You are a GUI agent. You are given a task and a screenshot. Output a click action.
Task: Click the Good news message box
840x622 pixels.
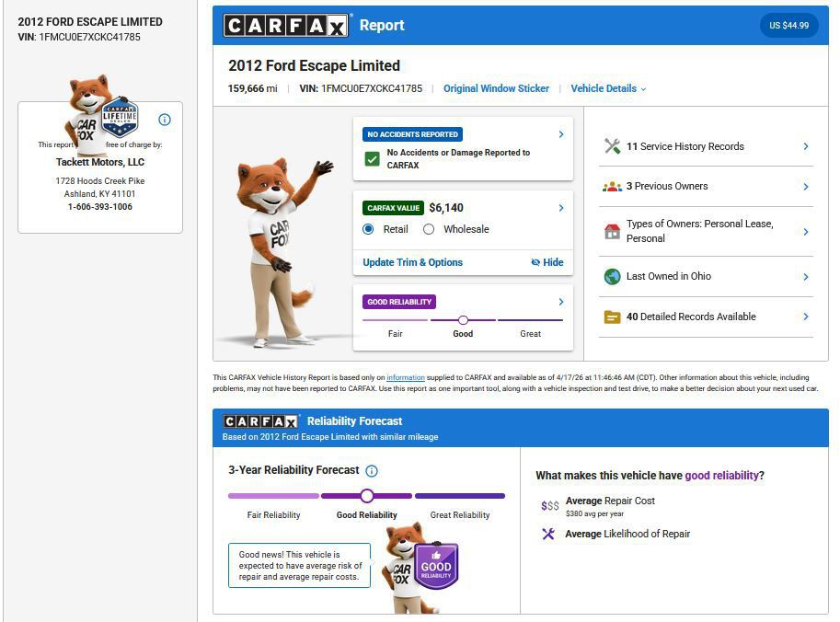tap(299, 565)
